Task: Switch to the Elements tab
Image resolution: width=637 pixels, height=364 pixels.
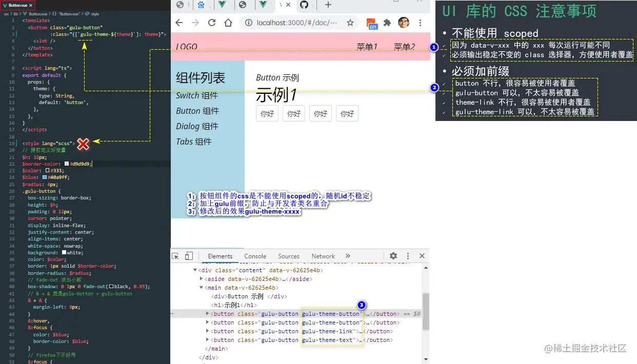Action: (220, 256)
